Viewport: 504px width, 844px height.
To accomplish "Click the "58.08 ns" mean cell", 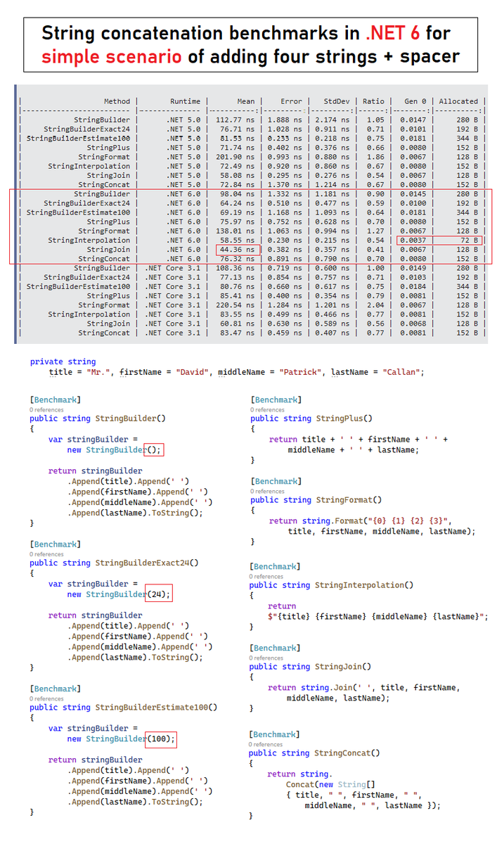I will [238, 175].
